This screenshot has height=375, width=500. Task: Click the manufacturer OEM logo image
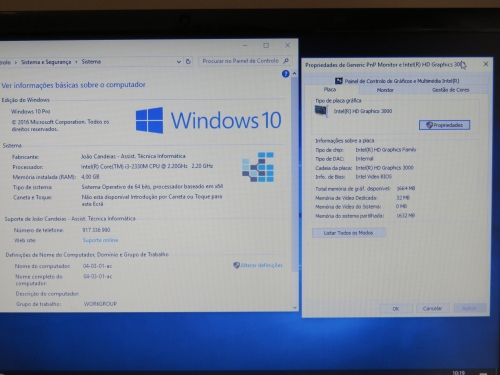pyautogui.click(x=258, y=167)
